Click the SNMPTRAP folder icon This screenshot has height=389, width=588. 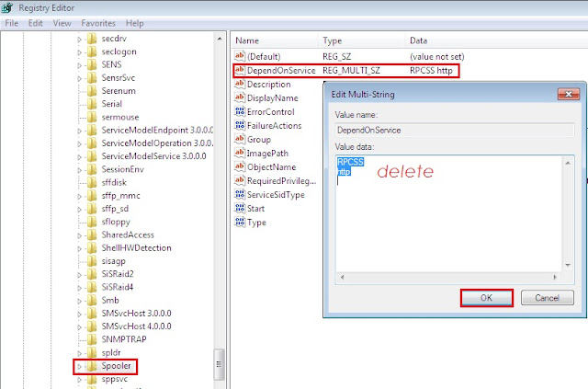click(92, 339)
